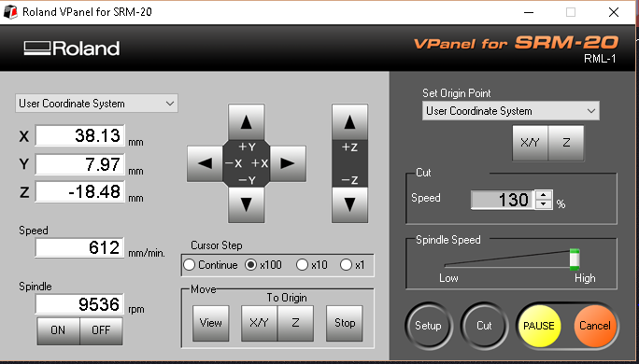This screenshot has width=639, height=364.
Task: Pause the cutting job
Action: pos(539,326)
